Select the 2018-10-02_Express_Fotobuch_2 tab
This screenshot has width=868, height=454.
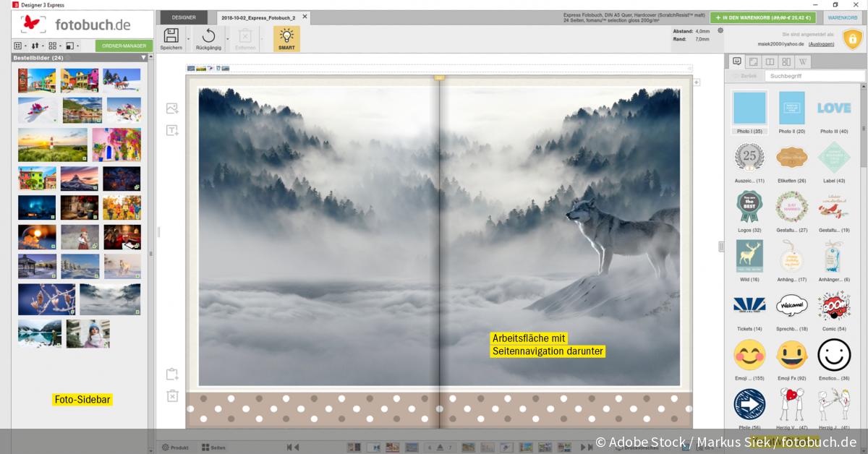[x=259, y=17]
